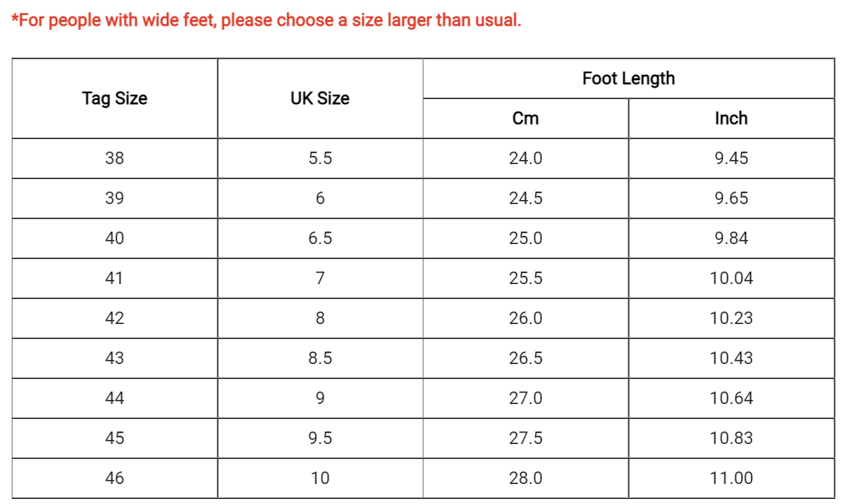Image resolution: width=842 pixels, height=504 pixels.
Task: Click the 27.0 cm cell
Action: (x=526, y=398)
